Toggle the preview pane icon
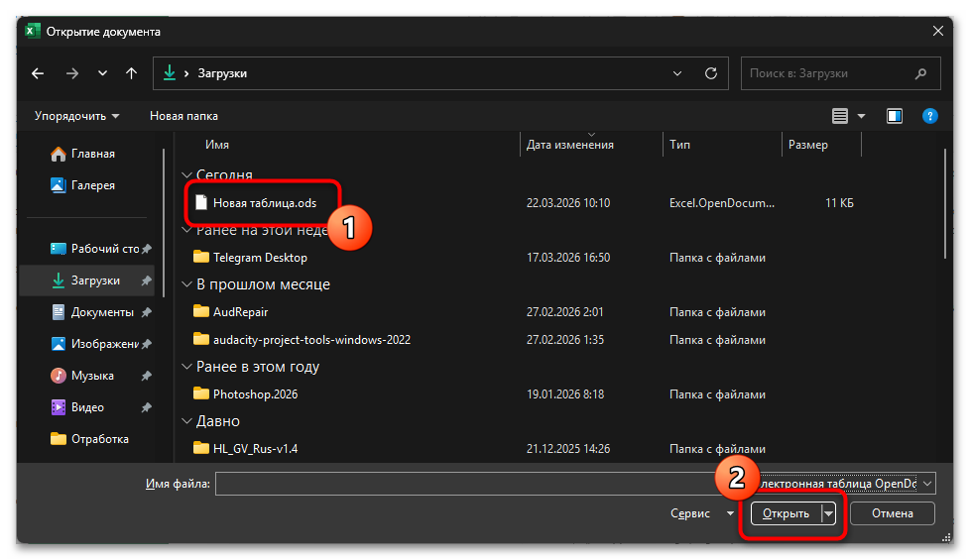970x560 pixels. tap(895, 116)
